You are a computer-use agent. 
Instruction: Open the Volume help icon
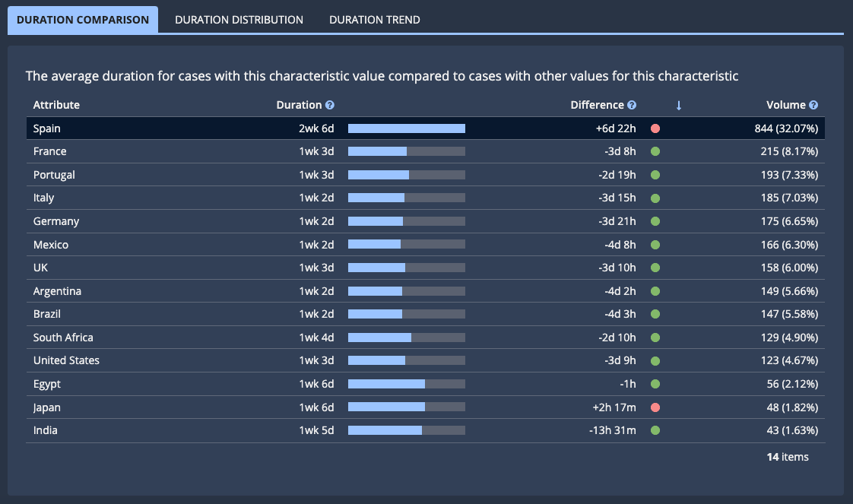click(x=813, y=105)
